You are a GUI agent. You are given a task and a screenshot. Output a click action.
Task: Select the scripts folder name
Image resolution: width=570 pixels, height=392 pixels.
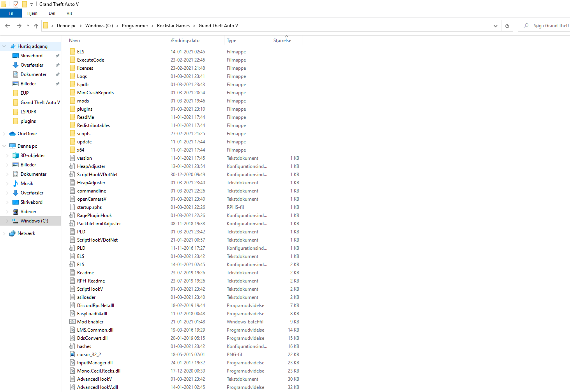[84, 134]
